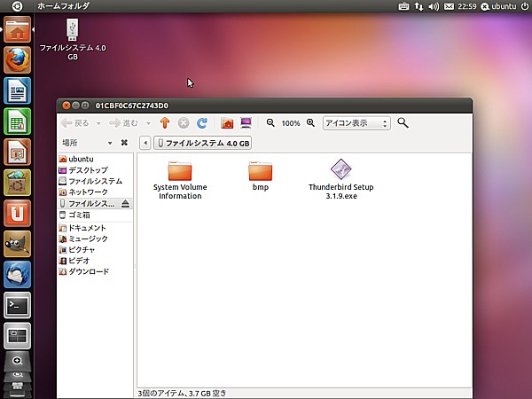Open the アイコン表示 view mode dropdown
Viewport: 532px width, 399px height.
tap(356, 123)
